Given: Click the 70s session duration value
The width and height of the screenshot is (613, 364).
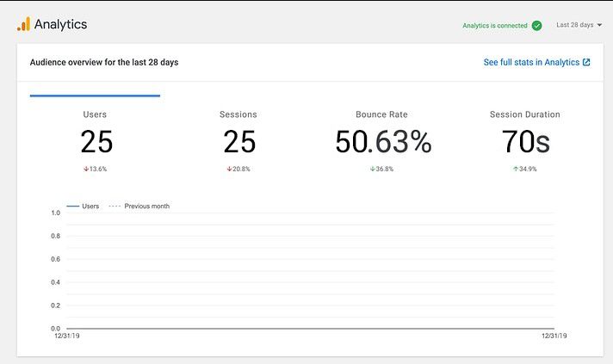Looking at the screenshot, I should (x=524, y=142).
